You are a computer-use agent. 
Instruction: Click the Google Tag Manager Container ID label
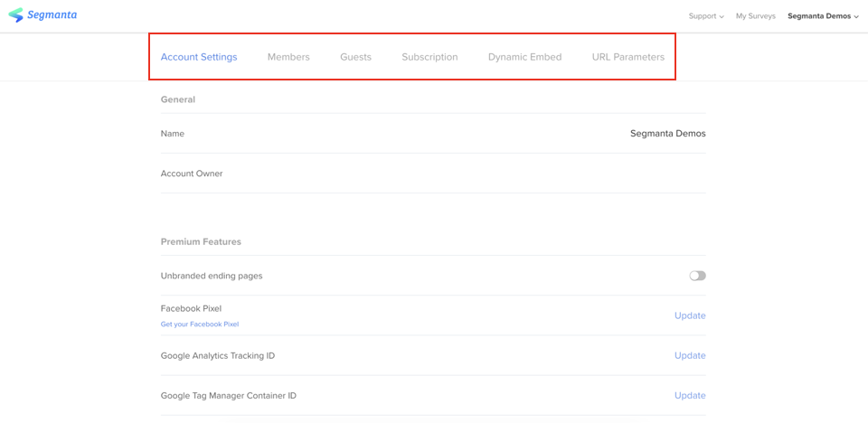pos(229,395)
